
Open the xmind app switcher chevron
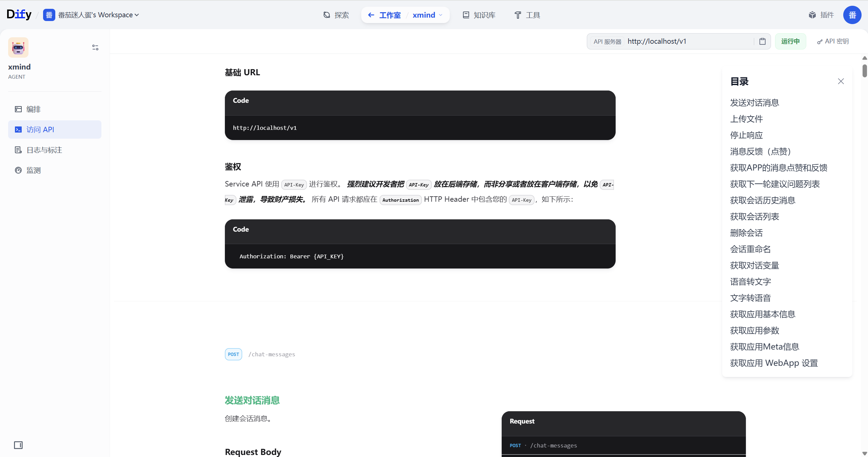click(x=441, y=15)
